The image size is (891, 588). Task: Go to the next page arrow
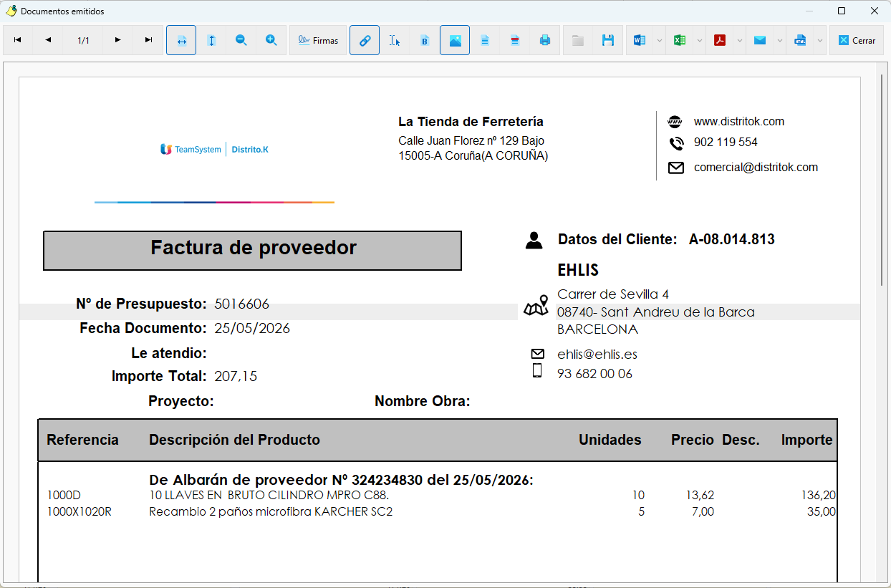click(x=118, y=41)
